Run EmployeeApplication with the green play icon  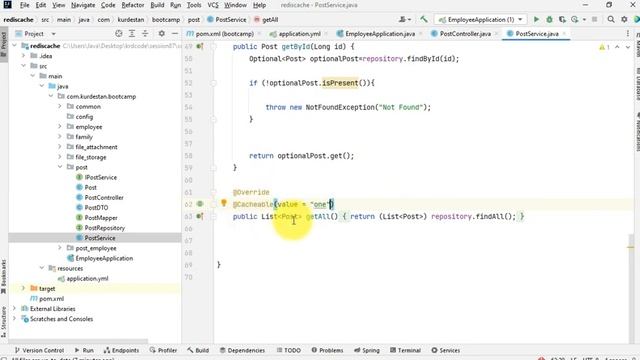point(536,19)
